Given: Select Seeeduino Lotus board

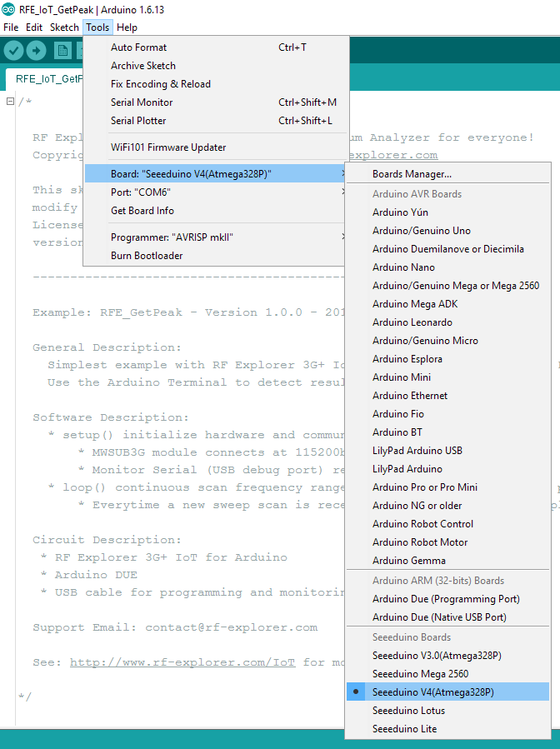Looking at the screenshot, I should pyautogui.click(x=447, y=711).
